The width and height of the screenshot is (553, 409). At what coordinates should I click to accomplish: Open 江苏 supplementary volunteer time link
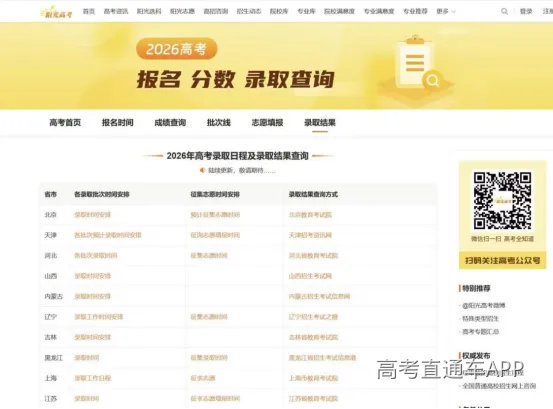tap(215, 399)
